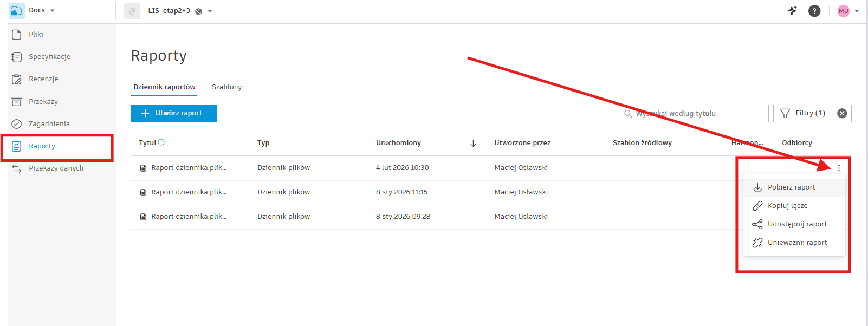Click the info icon beside Tytuł

point(161,142)
